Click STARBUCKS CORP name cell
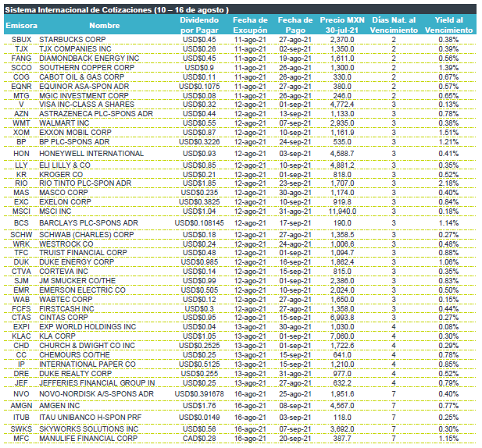 tap(72, 40)
